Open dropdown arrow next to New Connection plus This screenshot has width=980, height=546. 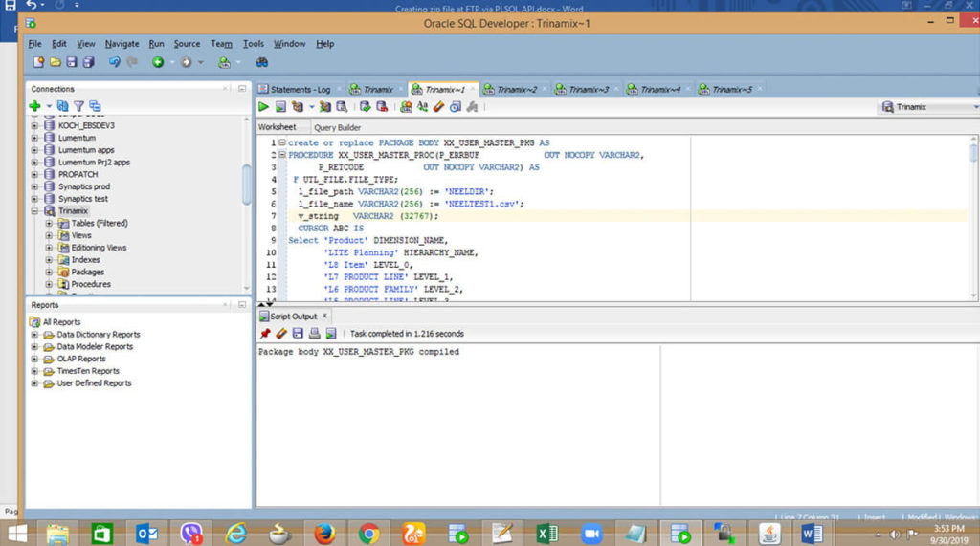pyautogui.click(x=49, y=107)
